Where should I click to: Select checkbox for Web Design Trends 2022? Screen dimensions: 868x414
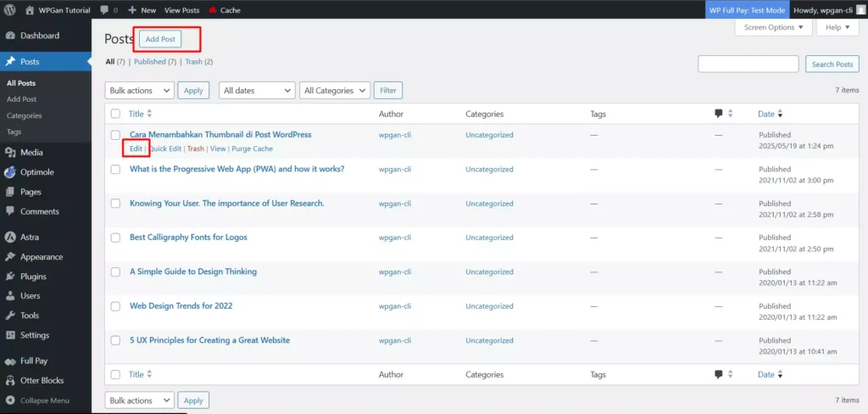[115, 306]
